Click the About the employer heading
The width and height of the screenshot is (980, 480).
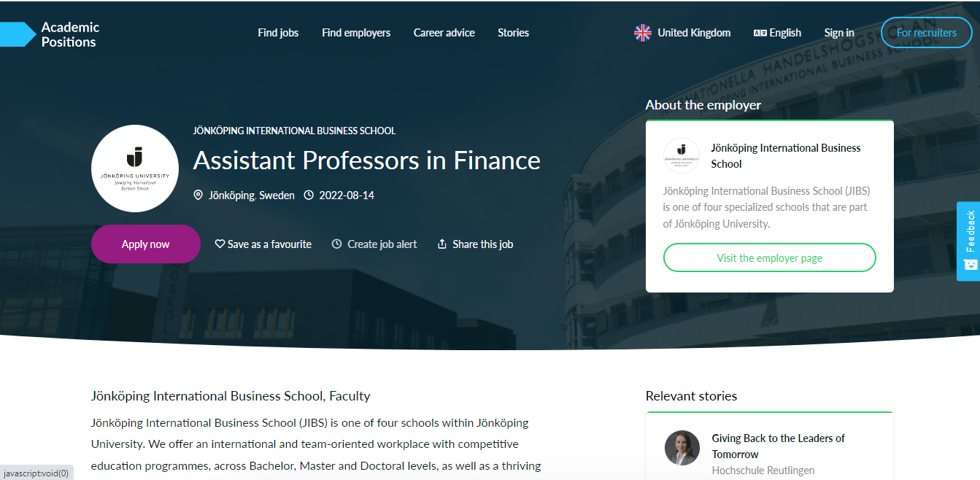pyautogui.click(x=703, y=105)
